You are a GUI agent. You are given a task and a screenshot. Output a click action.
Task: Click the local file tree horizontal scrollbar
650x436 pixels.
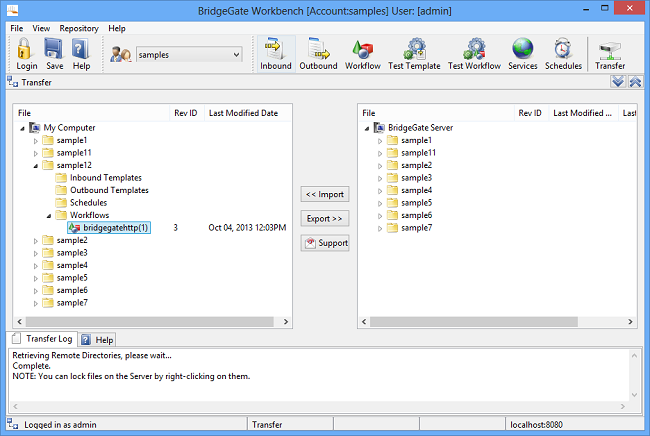point(140,322)
